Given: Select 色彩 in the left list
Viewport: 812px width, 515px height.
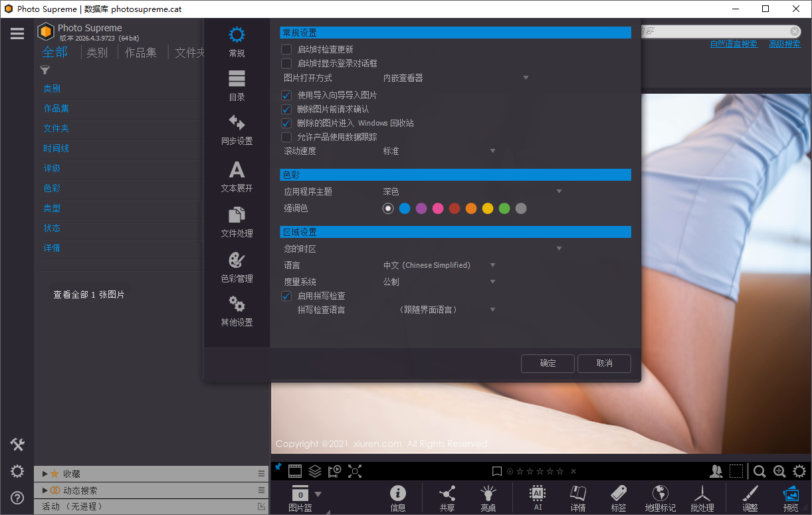Looking at the screenshot, I should [52, 188].
